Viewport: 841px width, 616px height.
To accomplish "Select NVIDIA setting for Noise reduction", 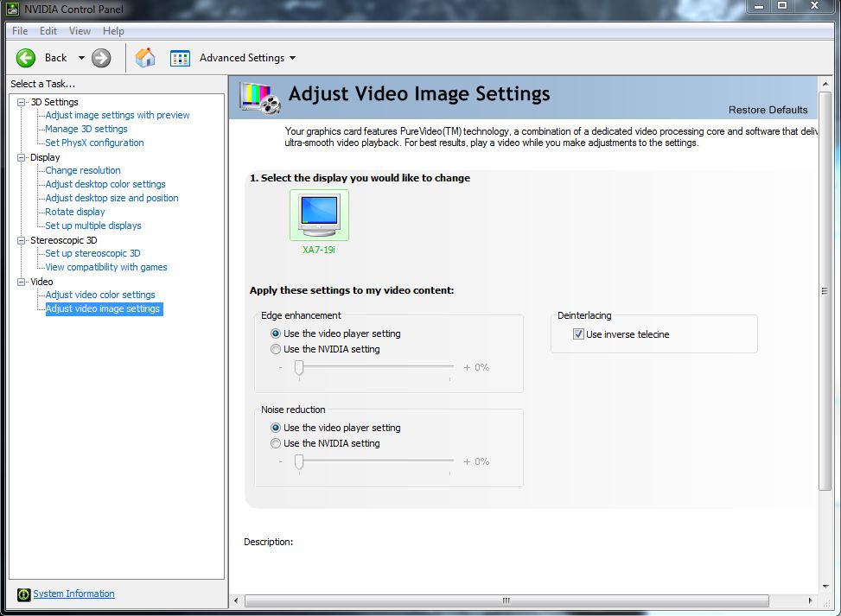I will [x=276, y=443].
